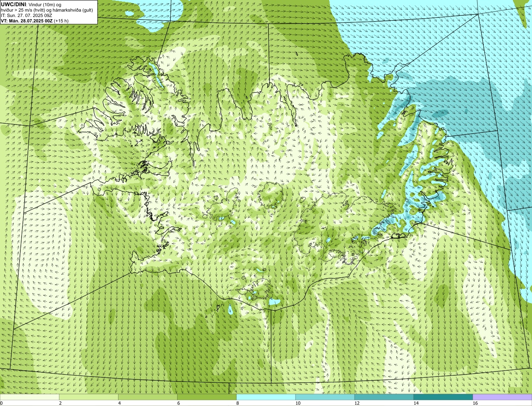Select the 10–12 m/s light teal swatch
This screenshot has height=406, width=532.
coord(325,397)
